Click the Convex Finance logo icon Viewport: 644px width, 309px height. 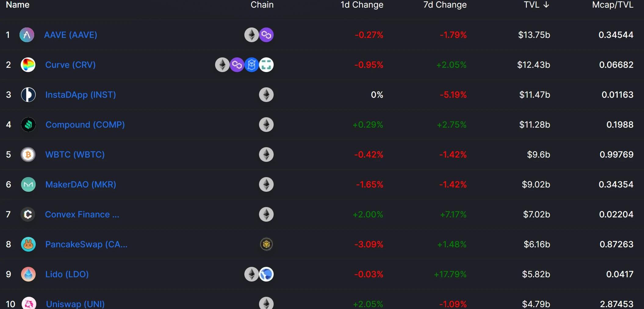click(28, 214)
